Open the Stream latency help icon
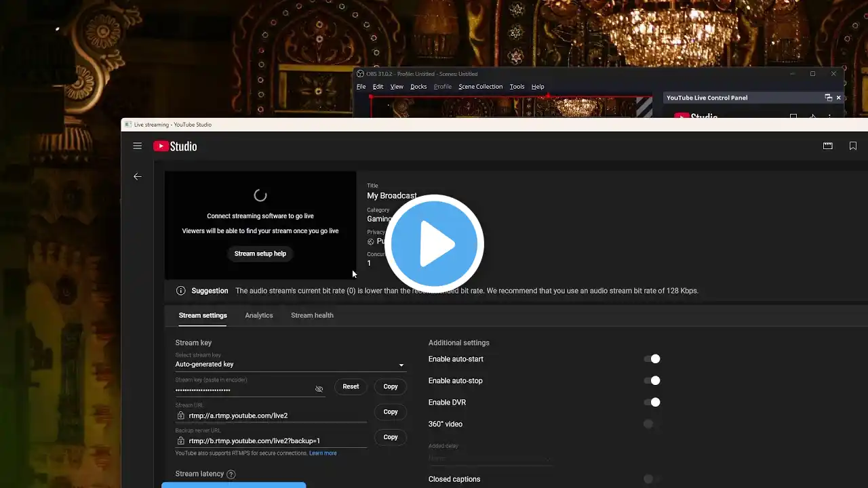 tap(231, 474)
